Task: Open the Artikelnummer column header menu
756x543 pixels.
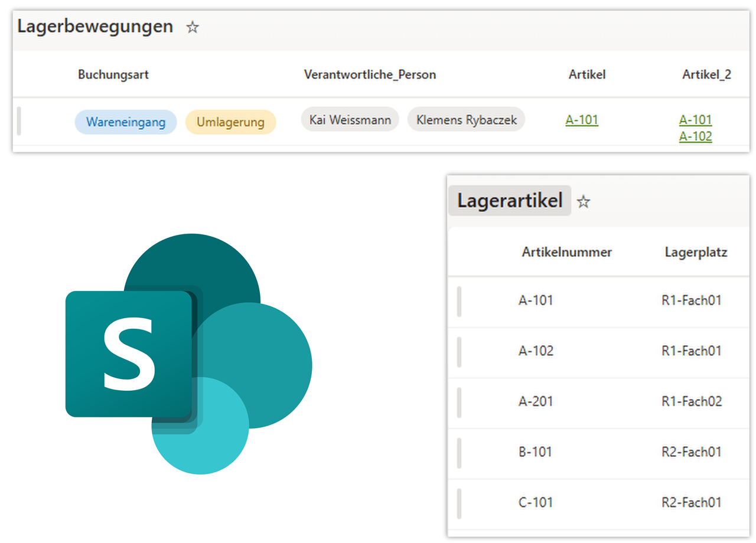Action: pyautogui.click(x=567, y=253)
